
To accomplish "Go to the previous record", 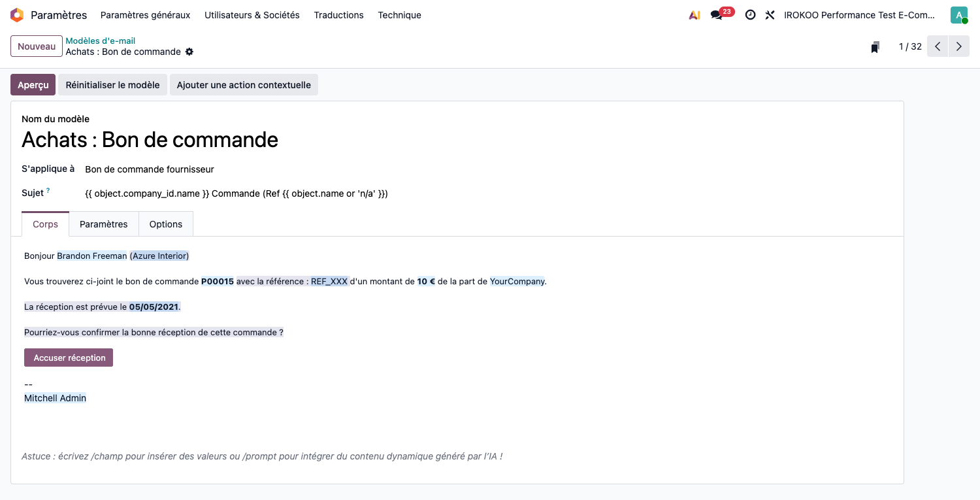I will click(x=938, y=46).
